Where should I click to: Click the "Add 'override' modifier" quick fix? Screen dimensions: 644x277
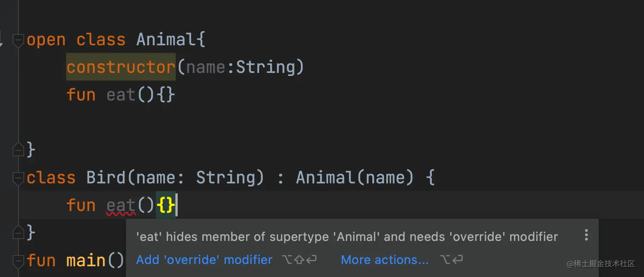point(204,260)
